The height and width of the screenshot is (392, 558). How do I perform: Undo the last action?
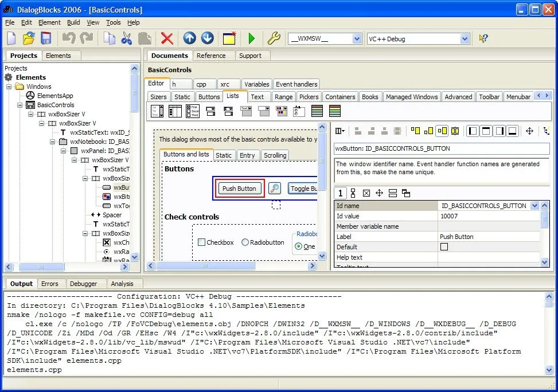(68, 38)
